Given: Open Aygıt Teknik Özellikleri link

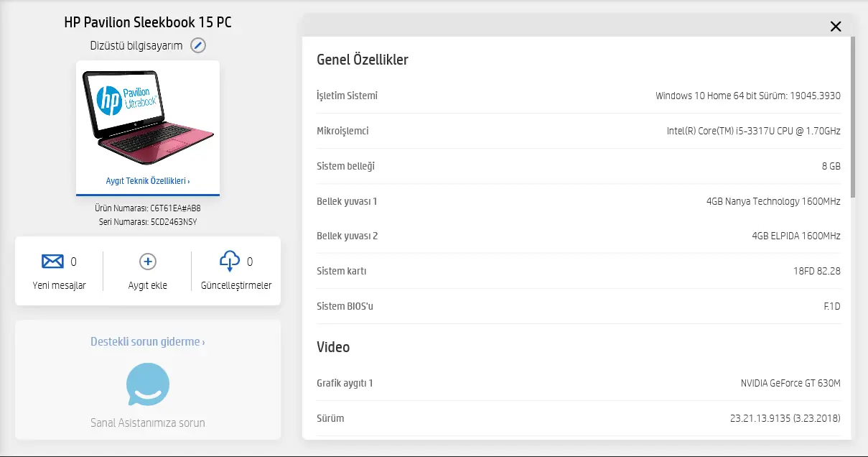Looking at the screenshot, I should (148, 181).
